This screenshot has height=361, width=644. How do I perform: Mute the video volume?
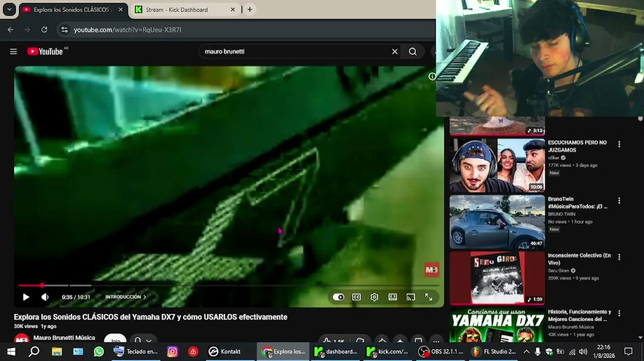click(x=45, y=297)
